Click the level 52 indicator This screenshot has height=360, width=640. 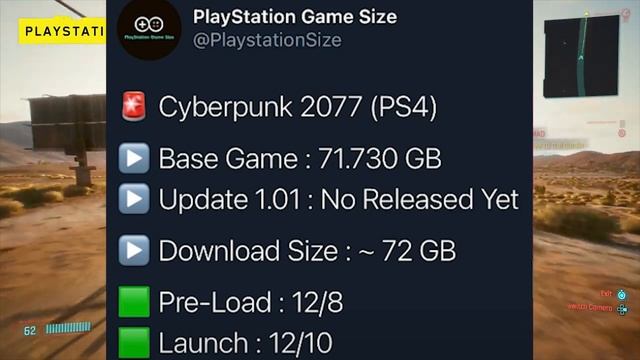coord(30,331)
